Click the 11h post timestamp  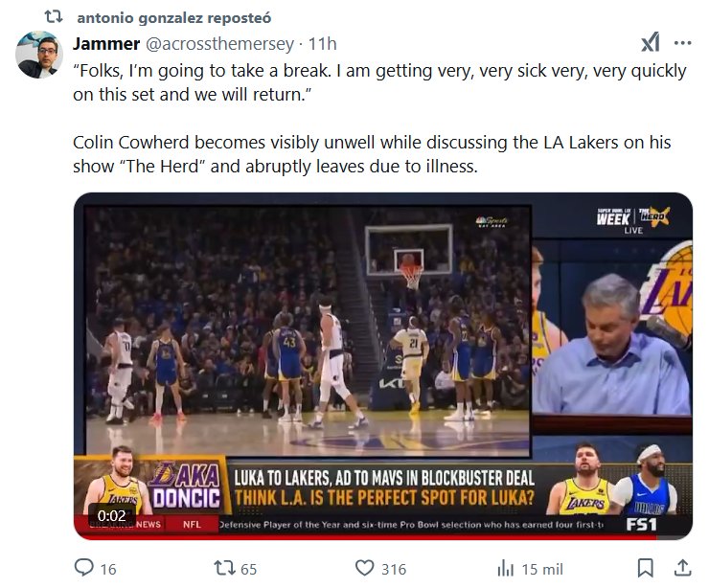[x=322, y=44]
